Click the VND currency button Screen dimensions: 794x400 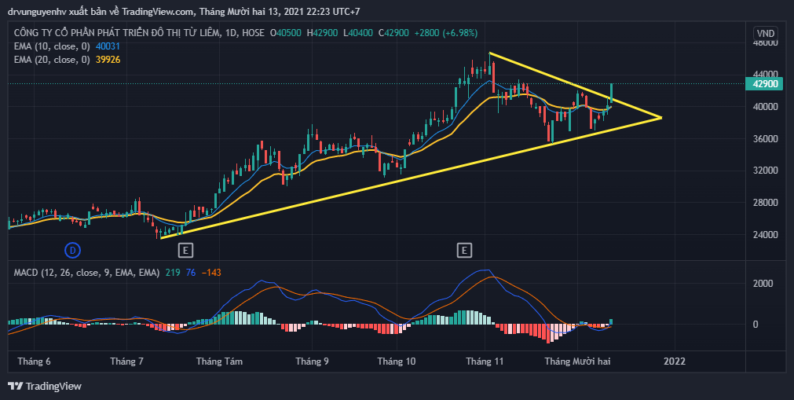(765, 33)
